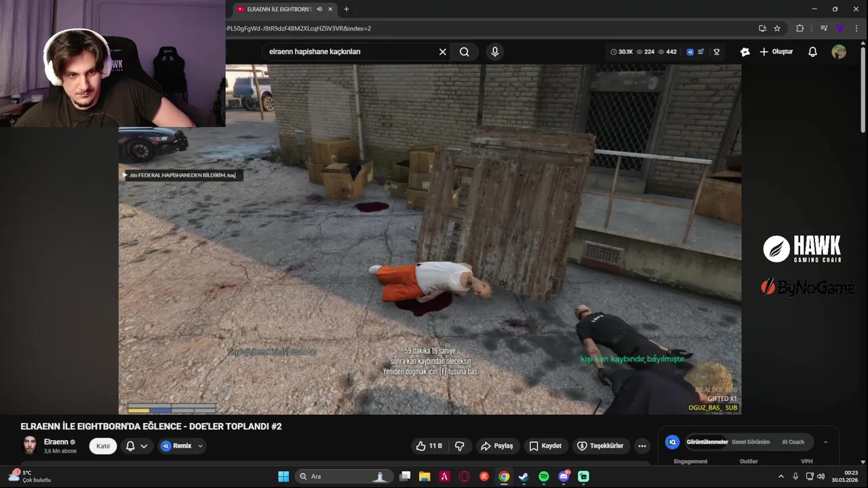
Task: Toggle the channel notification bell
Action: pos(130,446)
